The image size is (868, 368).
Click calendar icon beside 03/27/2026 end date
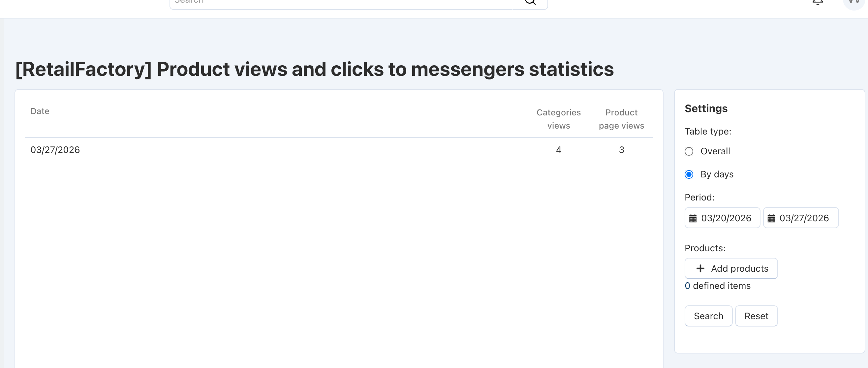771,218
